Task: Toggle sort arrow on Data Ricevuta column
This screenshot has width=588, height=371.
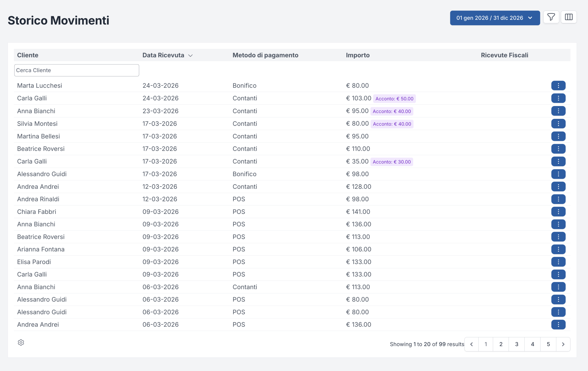Action: click(x=190, y=56)
